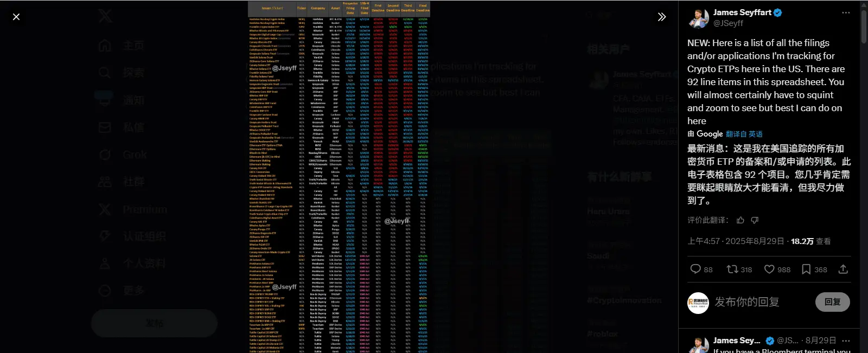Click the reply icon with 88
The height and width of the screenshot is (353, 868).
coord(701,269)
